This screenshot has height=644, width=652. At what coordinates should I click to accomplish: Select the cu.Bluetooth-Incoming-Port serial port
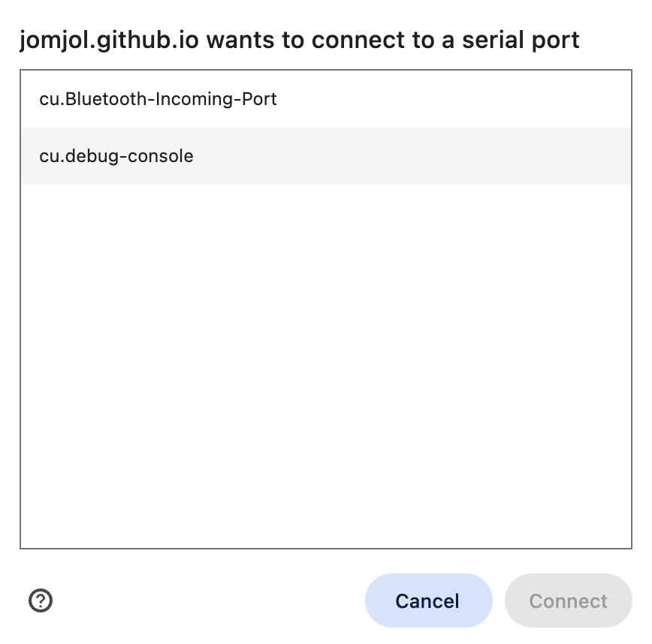click(x=158, y=99)
